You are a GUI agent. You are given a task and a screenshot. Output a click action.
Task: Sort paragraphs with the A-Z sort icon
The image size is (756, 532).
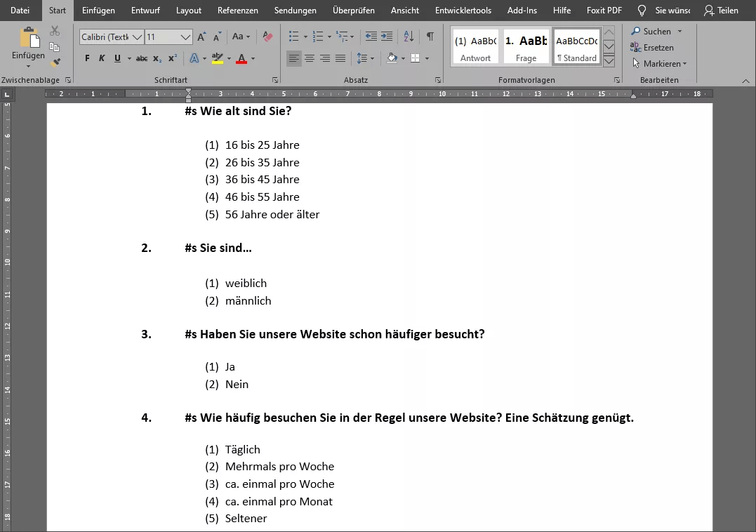tap(409, 36)
